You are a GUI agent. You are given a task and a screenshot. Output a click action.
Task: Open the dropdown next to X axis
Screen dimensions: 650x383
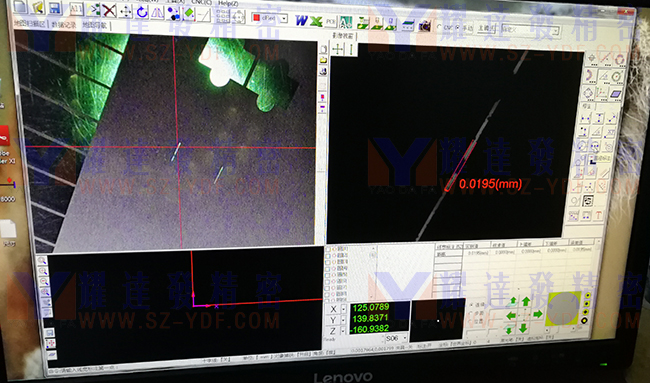coord(343,309)
